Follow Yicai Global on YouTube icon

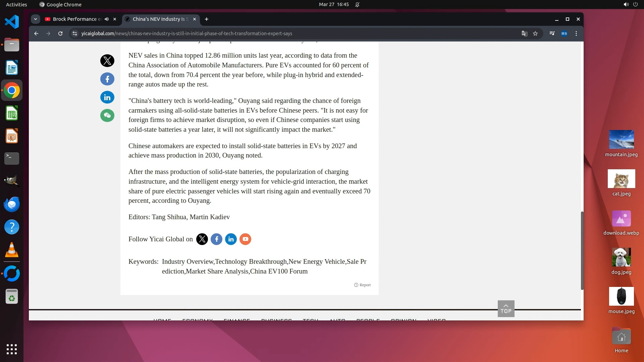pyautogui.click(x=245, y=239)
